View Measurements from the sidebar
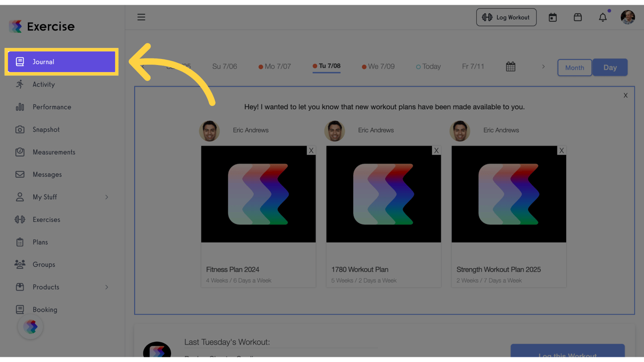Image resolution: width=644 pixels, height=362 pixels. 53,152
